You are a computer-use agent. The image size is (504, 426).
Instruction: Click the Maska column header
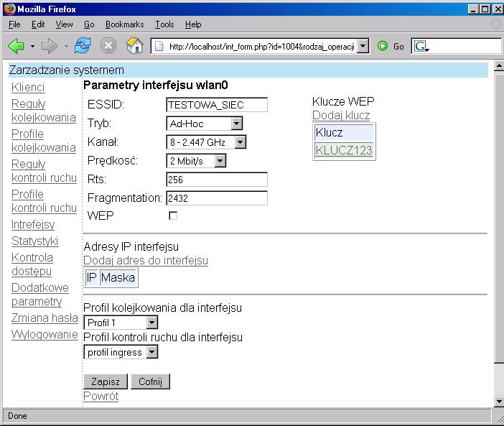pos(118,277)
